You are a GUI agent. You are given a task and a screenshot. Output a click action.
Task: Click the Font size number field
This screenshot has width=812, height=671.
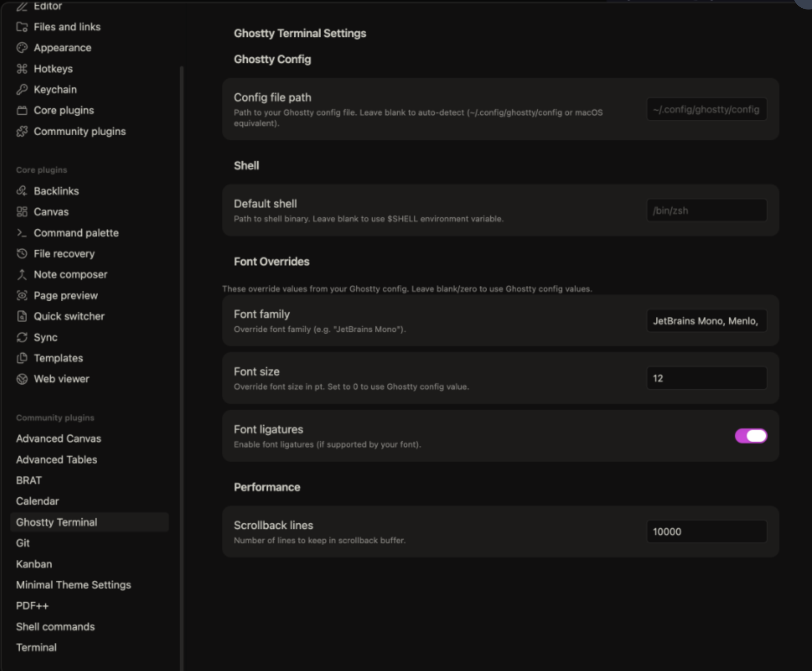707,378
